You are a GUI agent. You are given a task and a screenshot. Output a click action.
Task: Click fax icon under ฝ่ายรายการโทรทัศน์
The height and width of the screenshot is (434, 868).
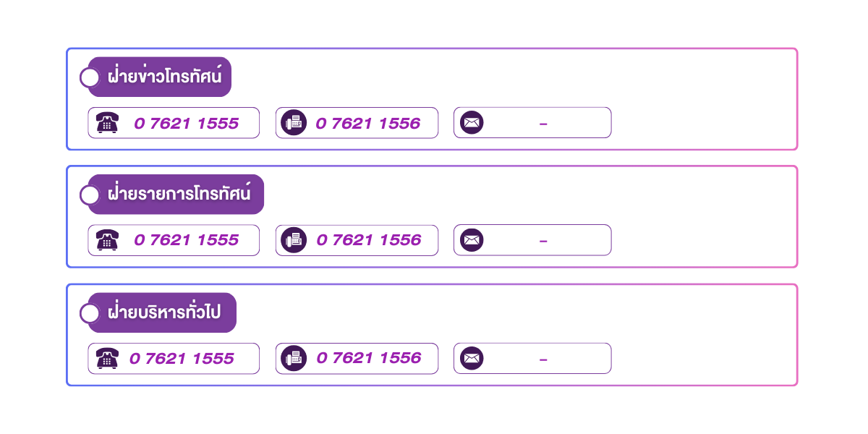tap(294, 240)
